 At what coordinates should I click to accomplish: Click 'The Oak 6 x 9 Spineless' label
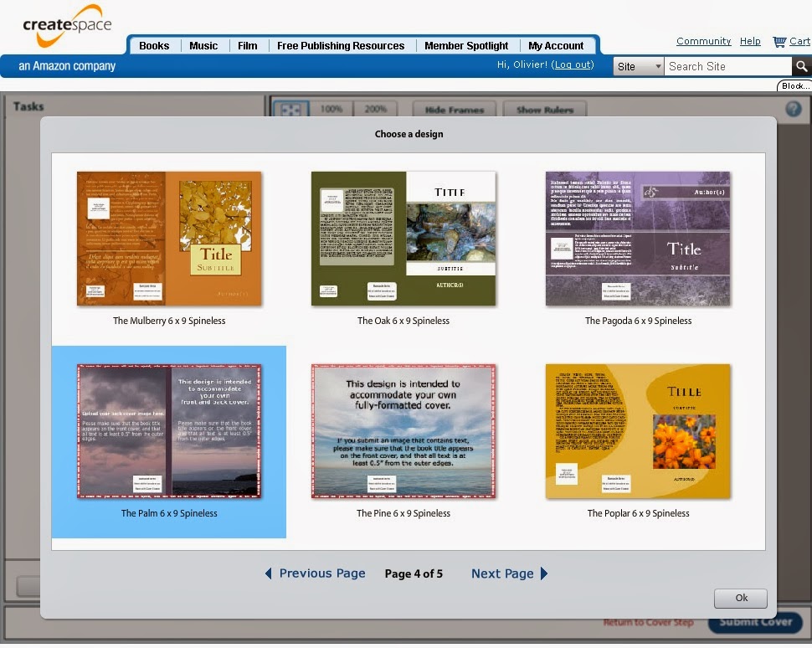(403, 321)
